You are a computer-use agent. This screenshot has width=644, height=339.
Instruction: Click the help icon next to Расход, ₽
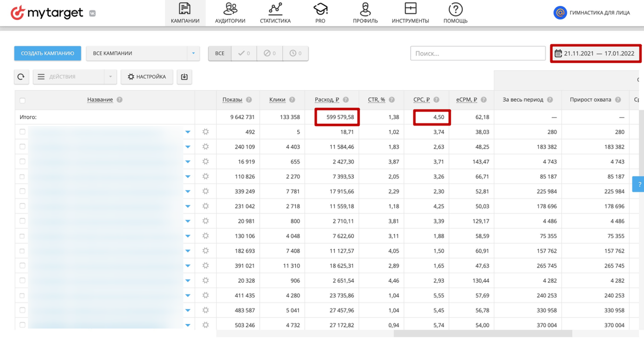pyautogui.click(x=346, y=100)
